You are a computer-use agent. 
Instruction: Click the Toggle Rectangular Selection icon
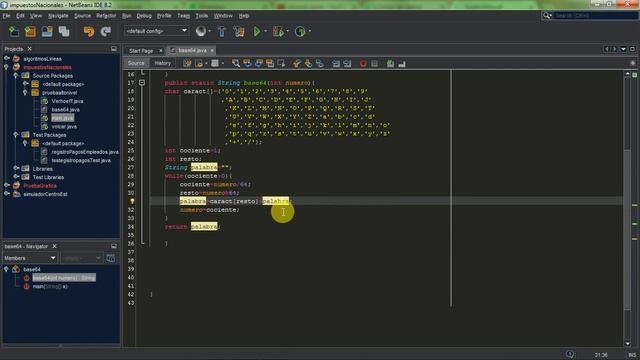[281, 63]
